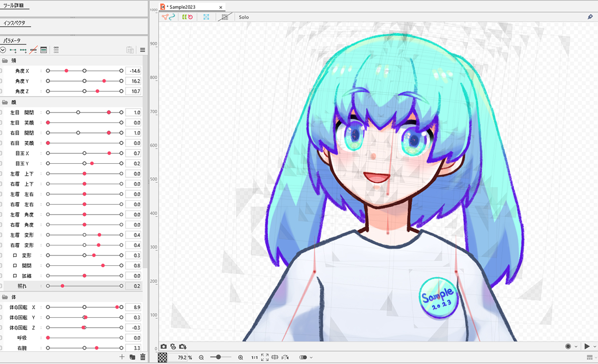
Task: Click the Solo button in canvas toolbar
Action: (x=244, y=17)
